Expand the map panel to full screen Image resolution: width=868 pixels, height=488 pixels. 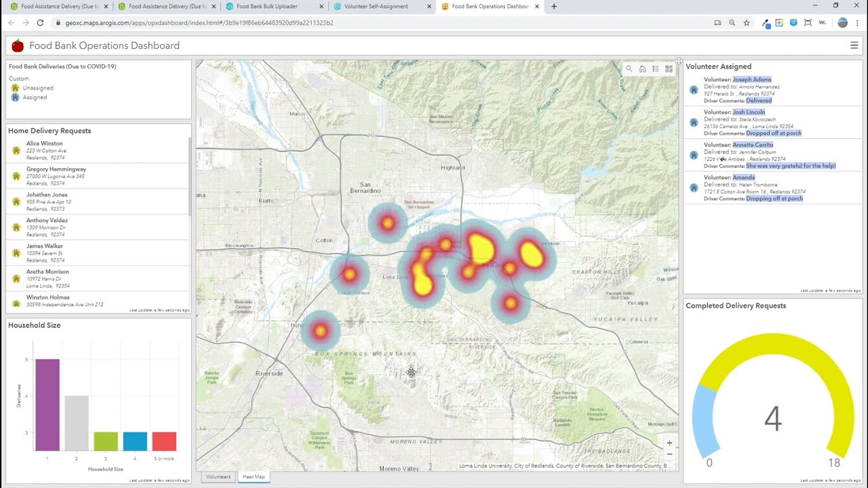tap(678, 62)
